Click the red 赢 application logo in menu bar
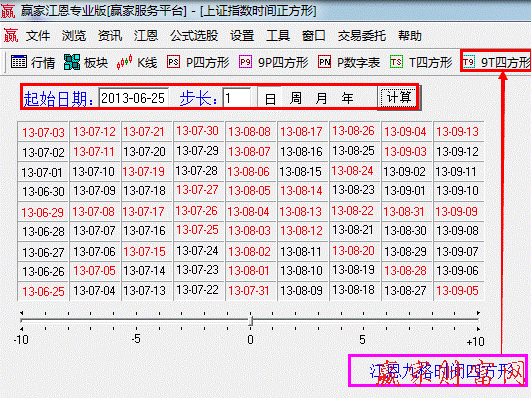 tap(11, 35)
